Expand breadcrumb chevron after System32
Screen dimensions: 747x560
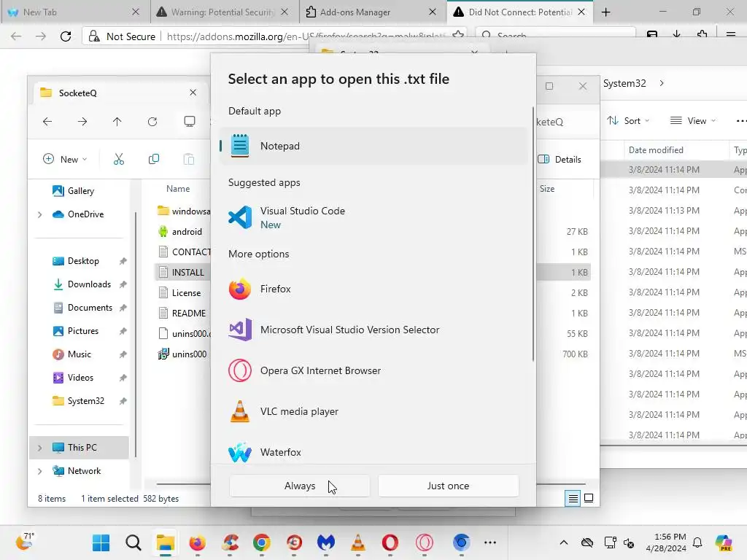point(662,83)
